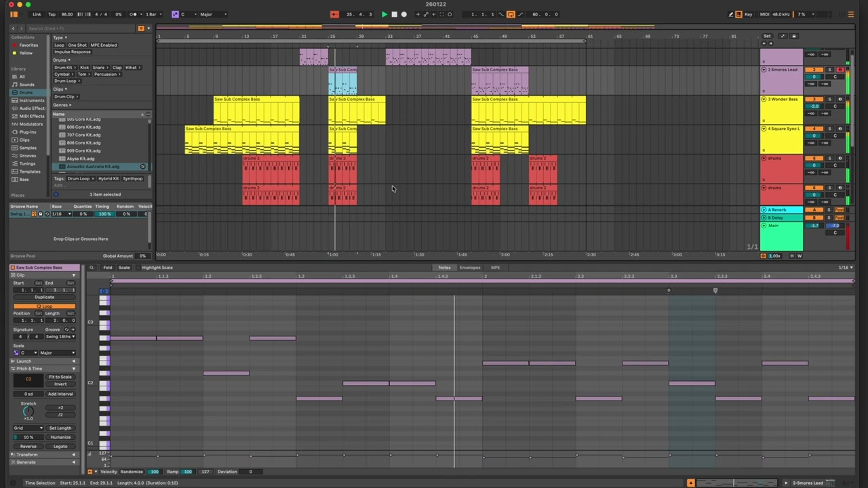Click the Invert button

click(x=60, y=384)
